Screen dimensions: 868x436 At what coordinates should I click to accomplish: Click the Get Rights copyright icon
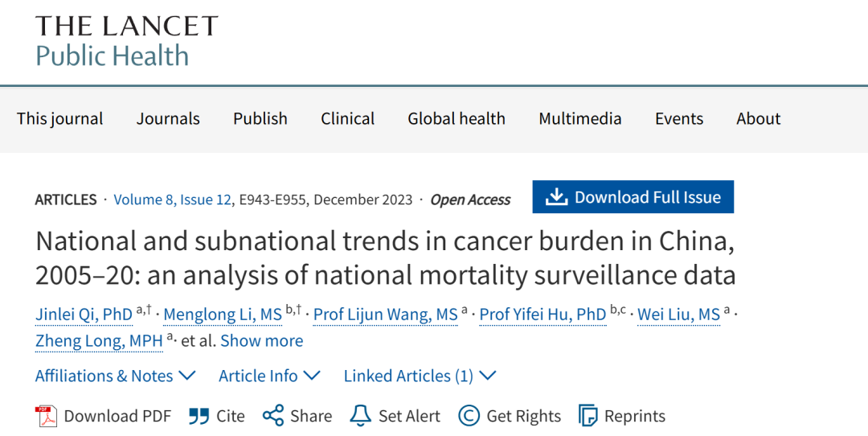469,416
